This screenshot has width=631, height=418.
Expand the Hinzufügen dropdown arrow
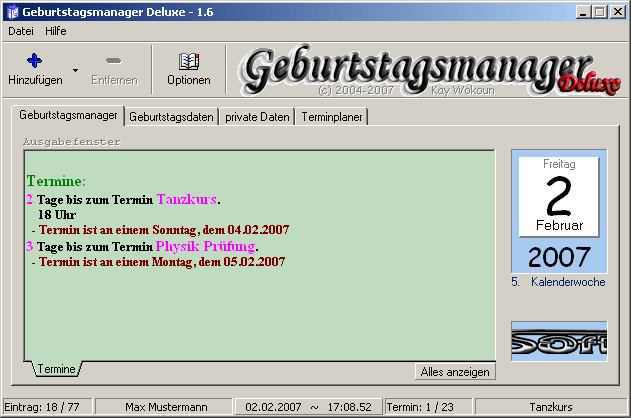[x=75, y=71]
